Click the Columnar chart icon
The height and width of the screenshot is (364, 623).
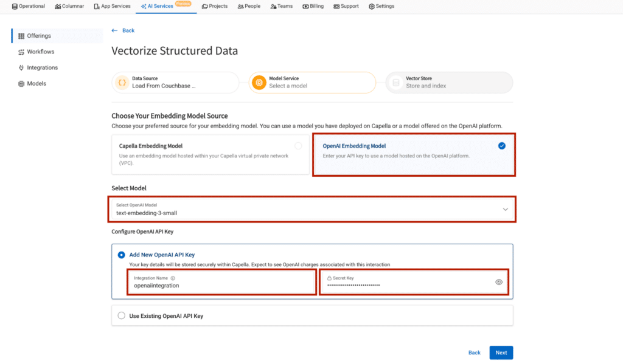click(58, 6)
